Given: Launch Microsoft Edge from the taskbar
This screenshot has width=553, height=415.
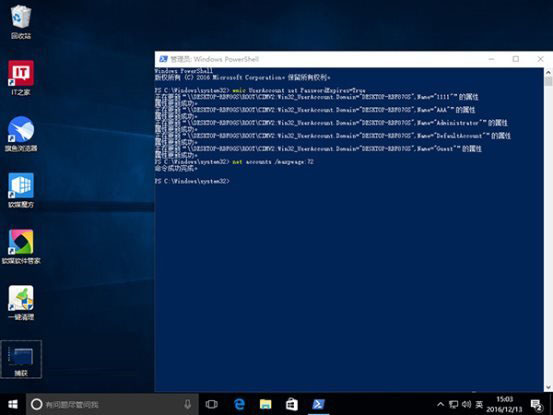Looking at the screenshot, I should 239,404.
